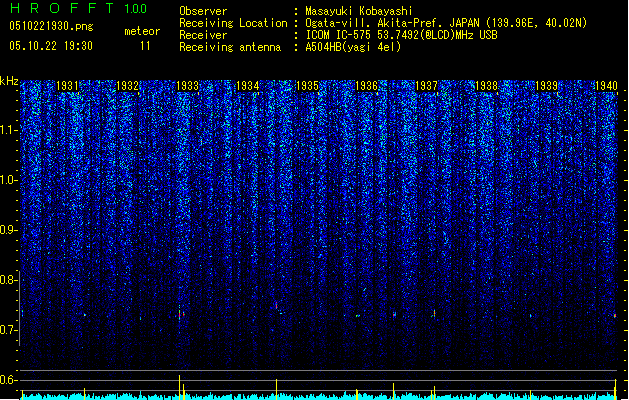
Task: Click the 1940 time marker
Action: click(607, 86)
